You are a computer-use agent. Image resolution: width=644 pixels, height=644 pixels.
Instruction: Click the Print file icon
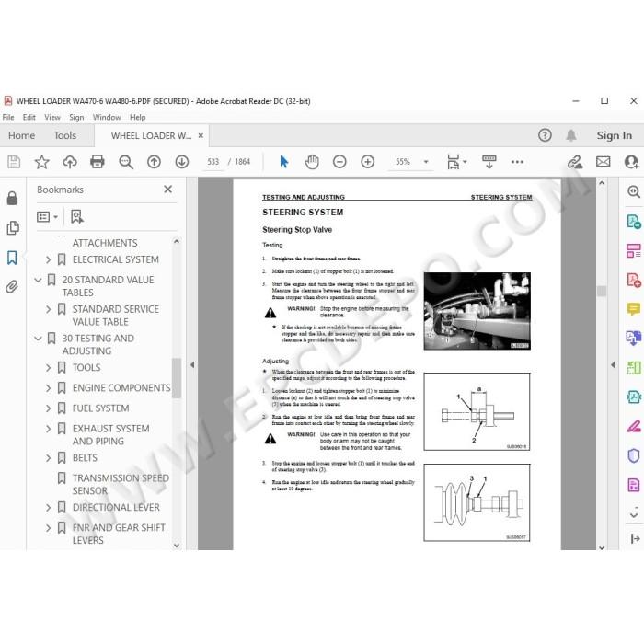coord(98,162)
